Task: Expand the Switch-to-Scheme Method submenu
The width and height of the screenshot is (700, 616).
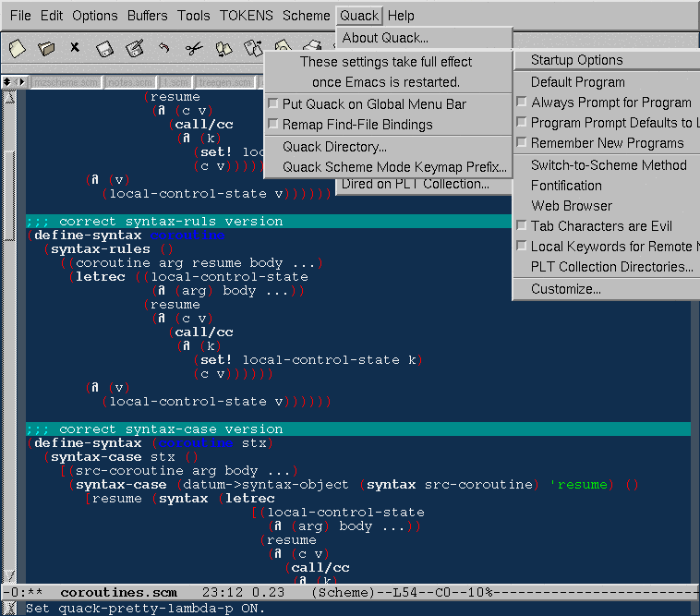Action: [608, 165]
